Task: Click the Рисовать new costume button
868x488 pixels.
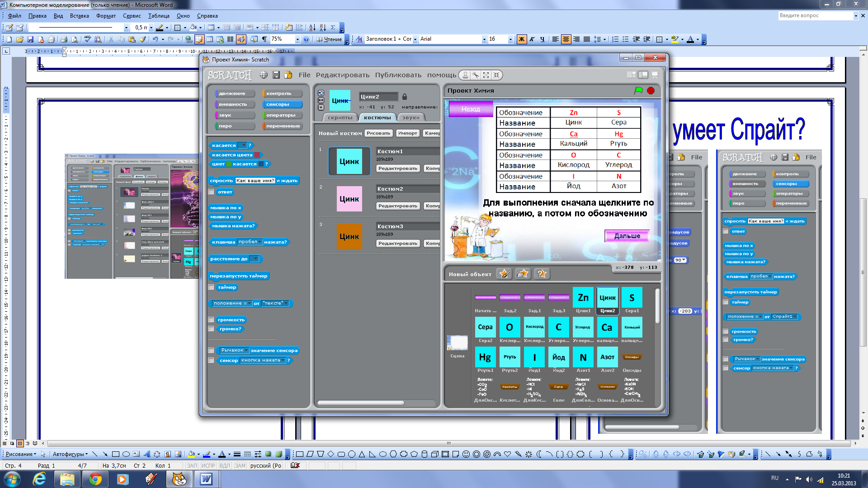Action: coord(378,133)
